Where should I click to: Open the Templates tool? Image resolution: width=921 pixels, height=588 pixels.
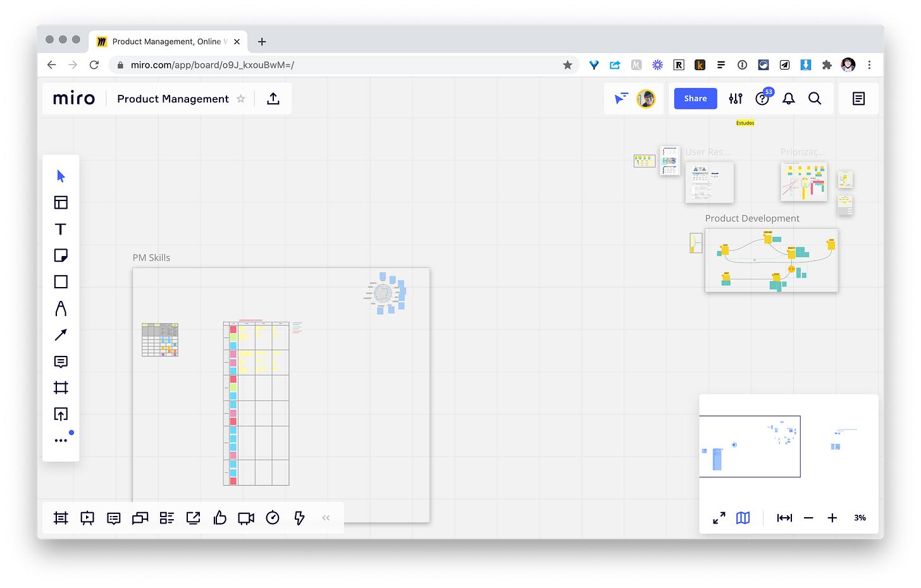61,202
